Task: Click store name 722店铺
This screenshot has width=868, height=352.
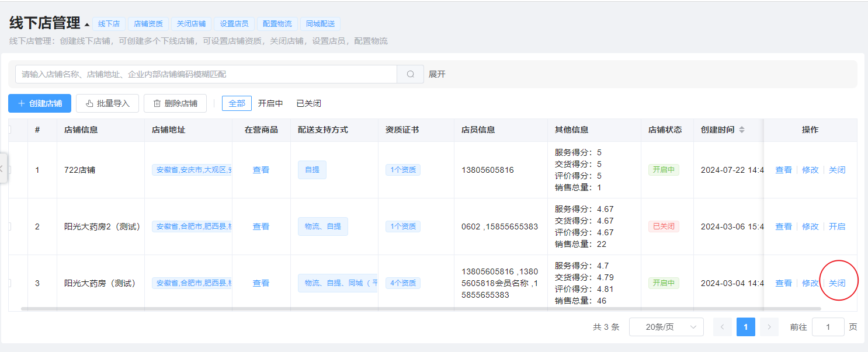Action: (79, 170)
